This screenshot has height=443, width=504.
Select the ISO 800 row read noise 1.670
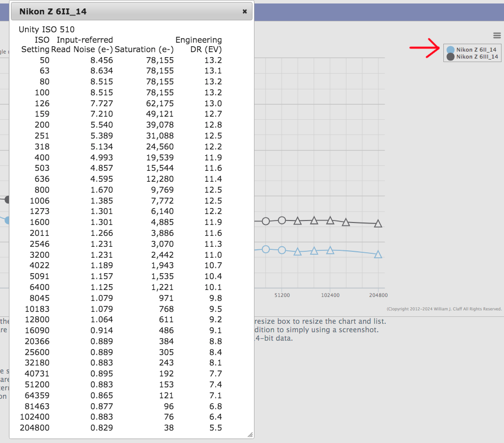coord(102,190)
